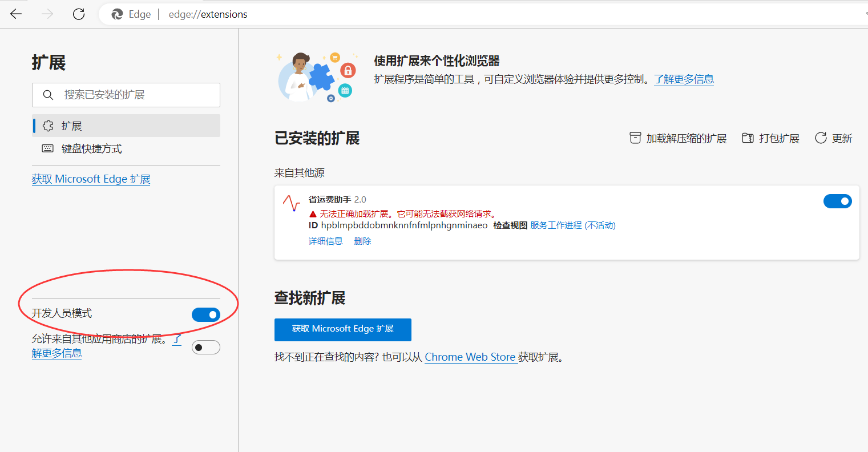The height and width of the screenshot is (452, 868).
Task: Open the Chrome Web Store link
Action: tap(470, 357)
